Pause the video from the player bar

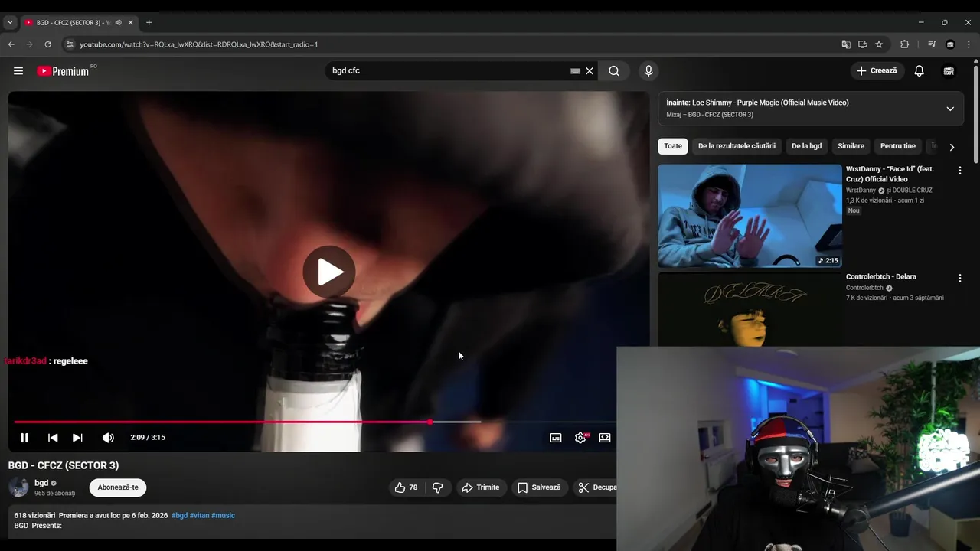point(24,438)
